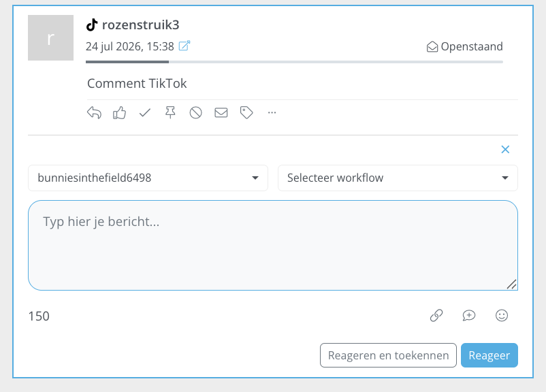
Task: Open the three-dots more options menu
Action: [x=272, y=113]
